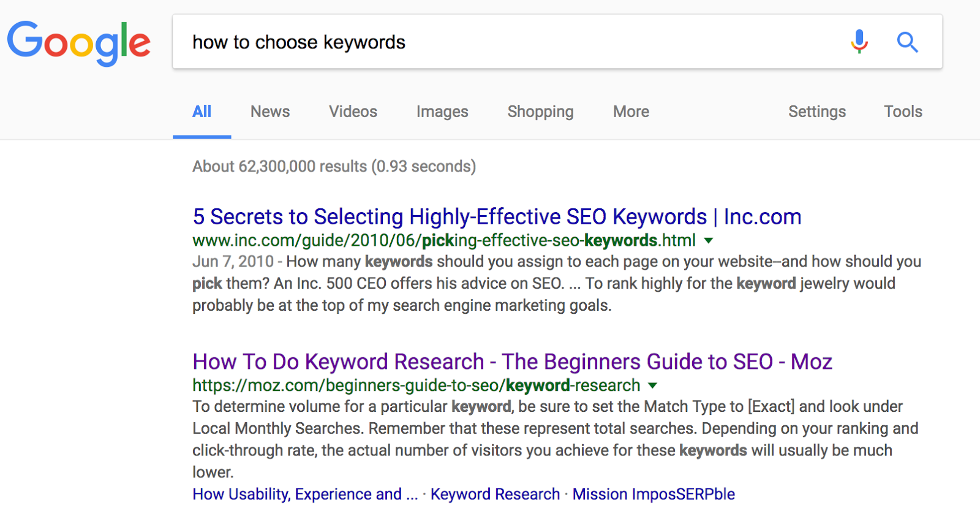Click the Google logo

(79, 43)
